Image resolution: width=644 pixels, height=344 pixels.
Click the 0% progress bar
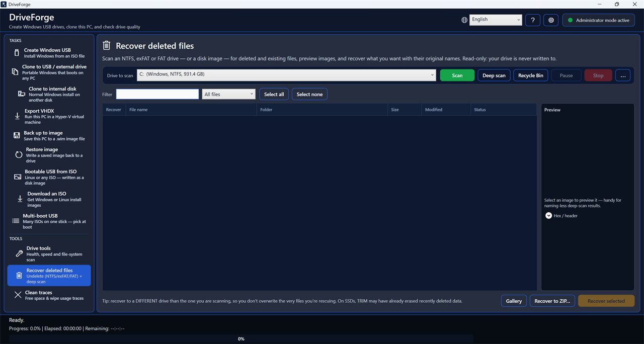tap(241, 339)
